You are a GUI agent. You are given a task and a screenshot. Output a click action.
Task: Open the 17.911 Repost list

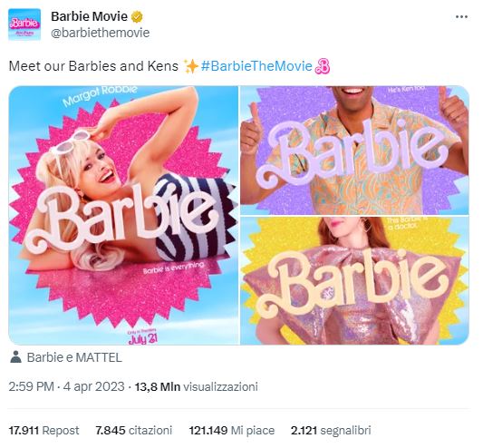pos(43,430)
